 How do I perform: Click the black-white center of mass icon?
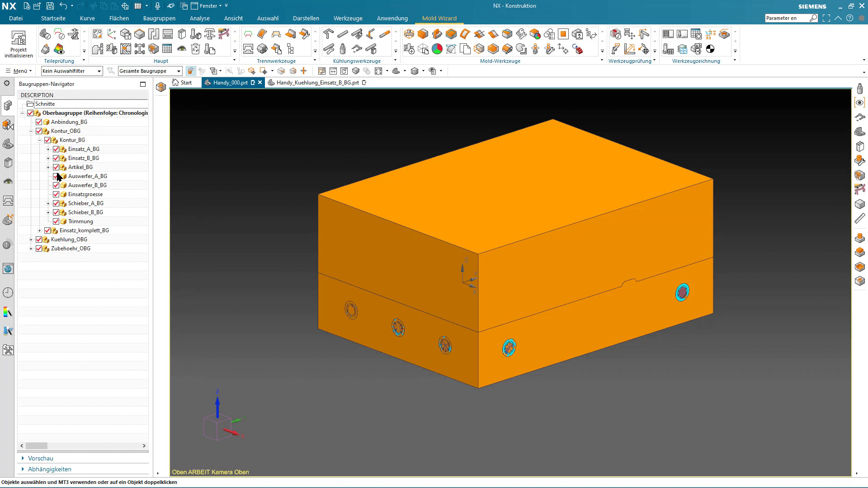(710, 49)
